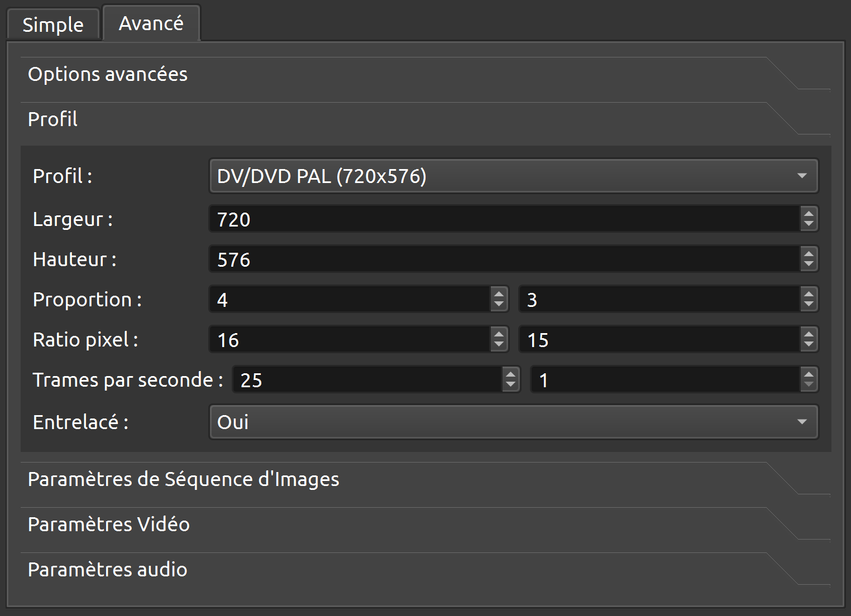Viewport: 851px width, 616px height.
Task: Increase Hauteur value with up arrow
Action: (809, 253)
